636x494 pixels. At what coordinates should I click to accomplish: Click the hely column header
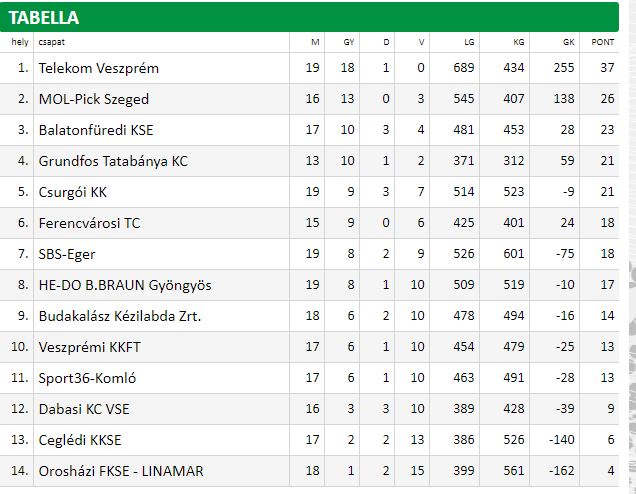click(x=20, y=42)
